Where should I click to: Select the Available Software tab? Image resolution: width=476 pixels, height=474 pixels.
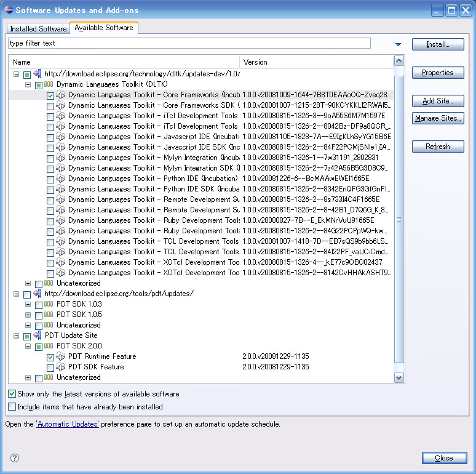[104, 28]
